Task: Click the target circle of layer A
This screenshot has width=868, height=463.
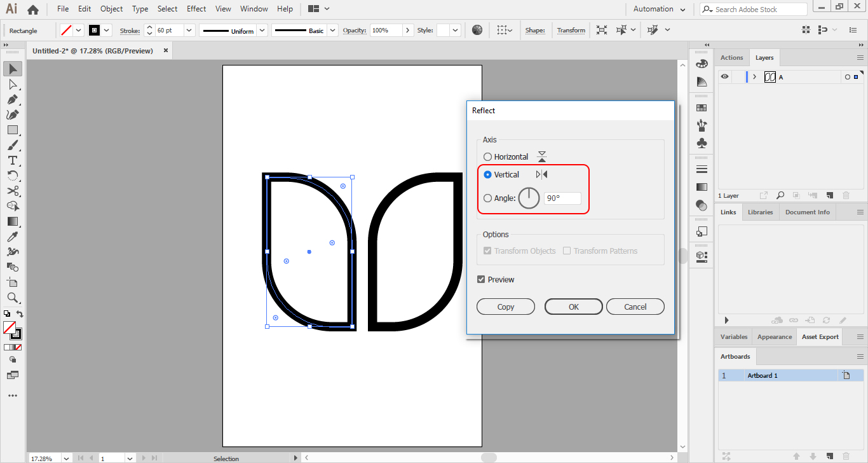Action: coord(847,77)
